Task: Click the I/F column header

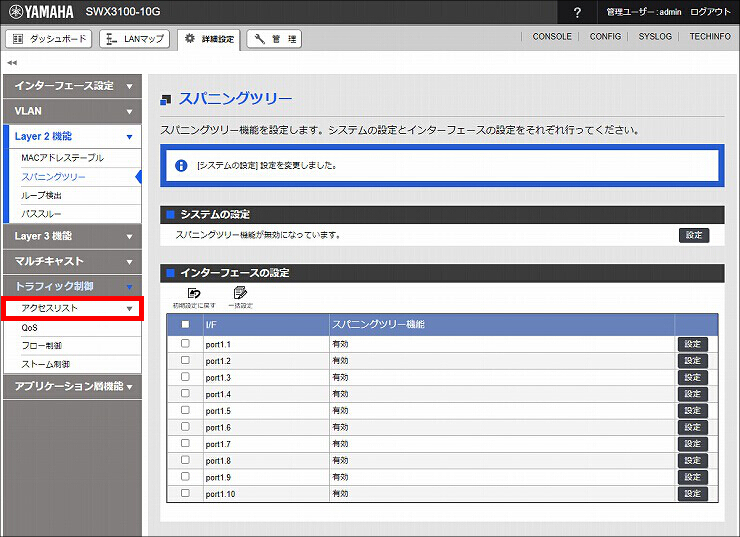Action: pos(266,325)
